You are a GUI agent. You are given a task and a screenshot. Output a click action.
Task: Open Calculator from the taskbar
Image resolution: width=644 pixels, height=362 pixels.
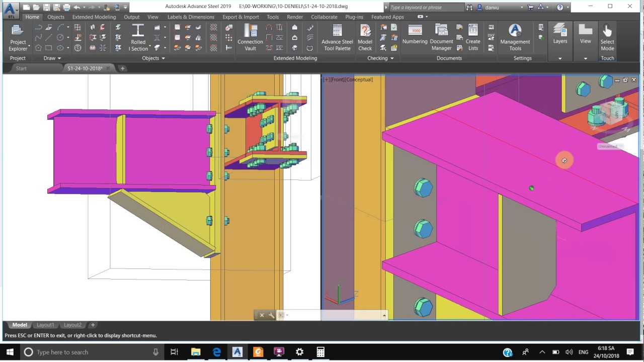[320, 352]
